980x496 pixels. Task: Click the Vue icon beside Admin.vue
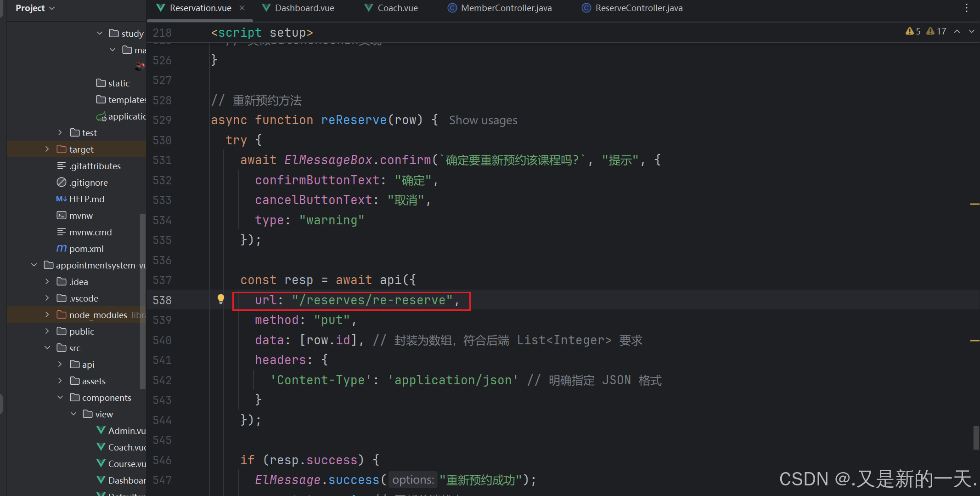101,431
